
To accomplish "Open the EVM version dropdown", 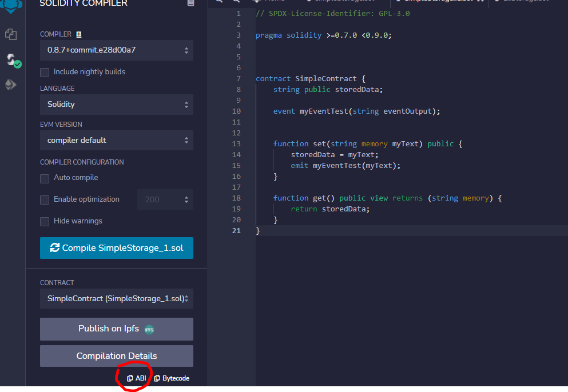I will 117,141.
